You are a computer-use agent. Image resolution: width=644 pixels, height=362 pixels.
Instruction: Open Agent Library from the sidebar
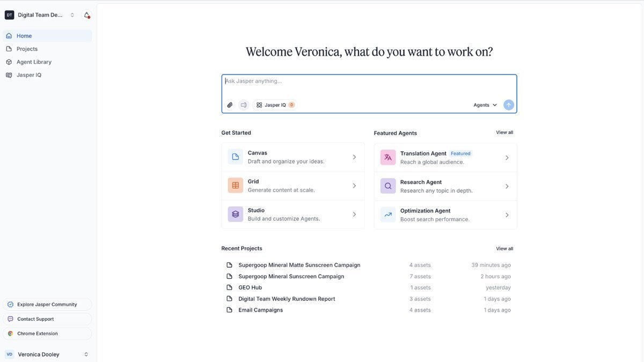[47, 62]
